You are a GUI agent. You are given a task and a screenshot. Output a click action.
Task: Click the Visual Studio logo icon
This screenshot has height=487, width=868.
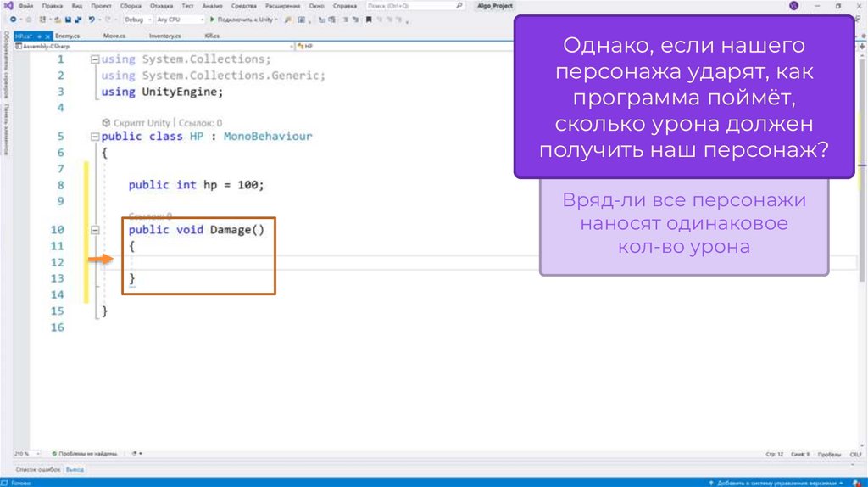pos(8,5)
